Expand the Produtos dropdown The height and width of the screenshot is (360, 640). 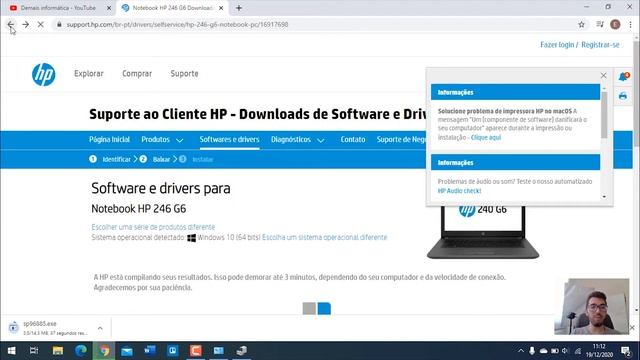click(x=162, y=140)
